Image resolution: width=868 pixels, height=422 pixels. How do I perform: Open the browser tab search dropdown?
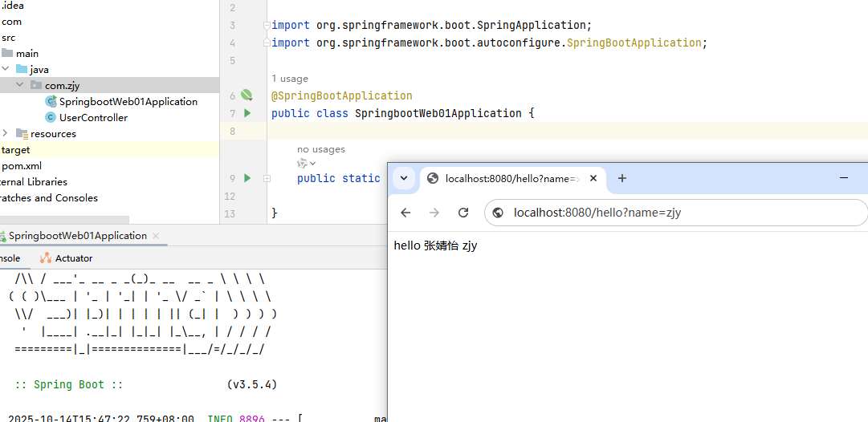click(x=404, y=178)
